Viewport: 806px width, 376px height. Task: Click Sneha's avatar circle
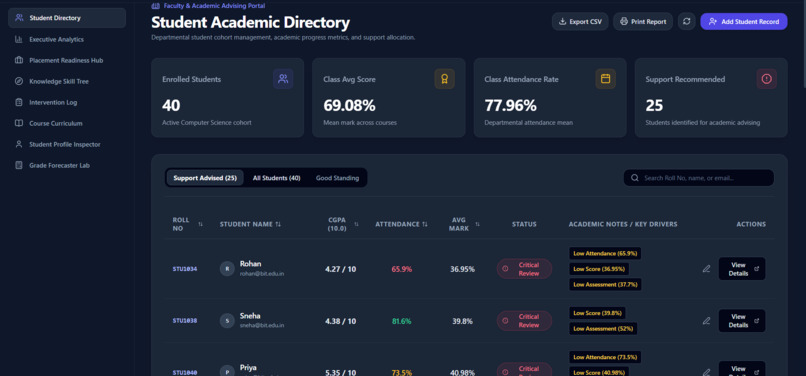[x=227, y=321]
